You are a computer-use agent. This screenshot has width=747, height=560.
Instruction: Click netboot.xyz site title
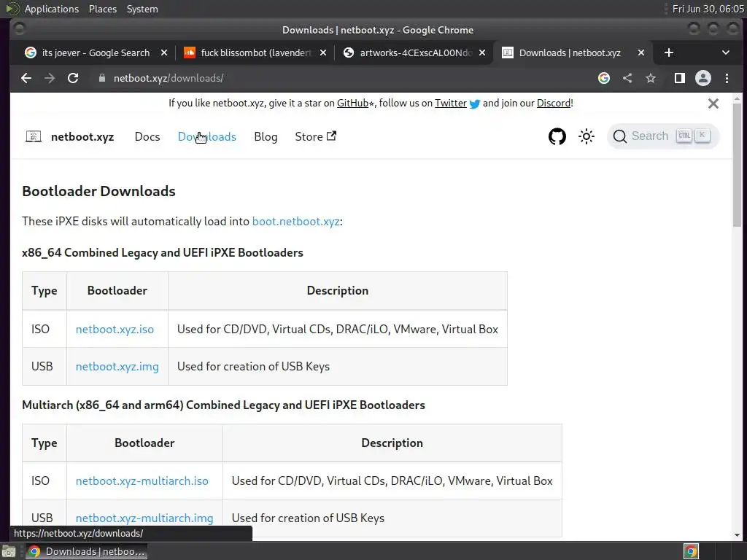(82, 136)
